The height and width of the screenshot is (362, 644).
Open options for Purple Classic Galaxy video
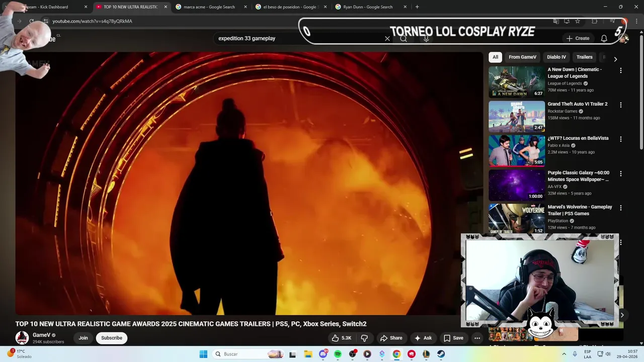(620, 173)
